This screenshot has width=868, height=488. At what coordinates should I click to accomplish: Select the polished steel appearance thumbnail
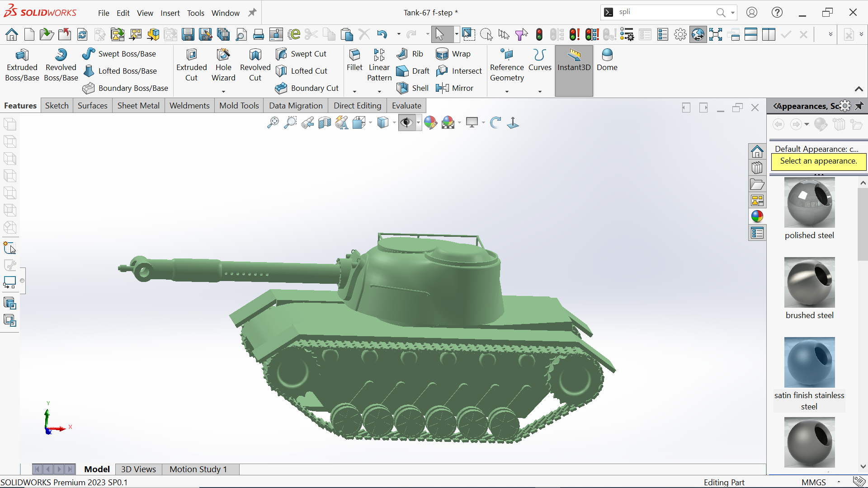pyautogui.click(x=809, y=203)
